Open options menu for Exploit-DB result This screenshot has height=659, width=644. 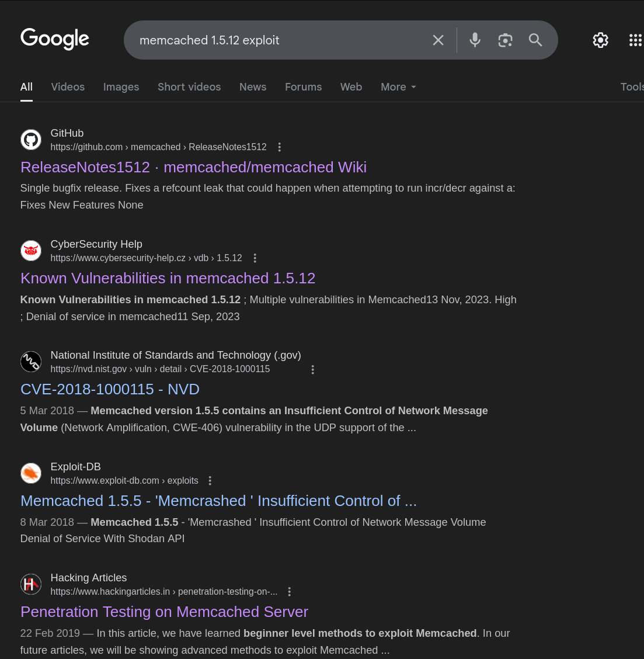click(x=210, y=481)
